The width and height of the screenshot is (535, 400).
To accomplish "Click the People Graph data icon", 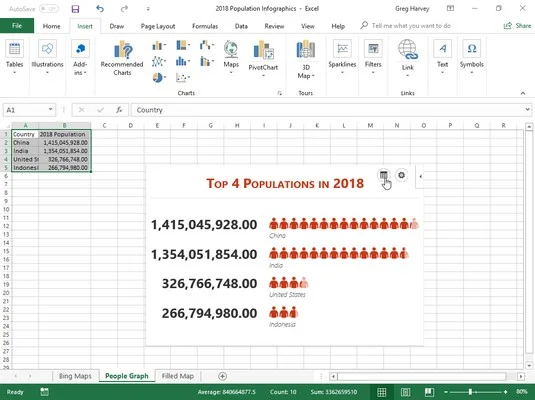I will pos(384,175).
